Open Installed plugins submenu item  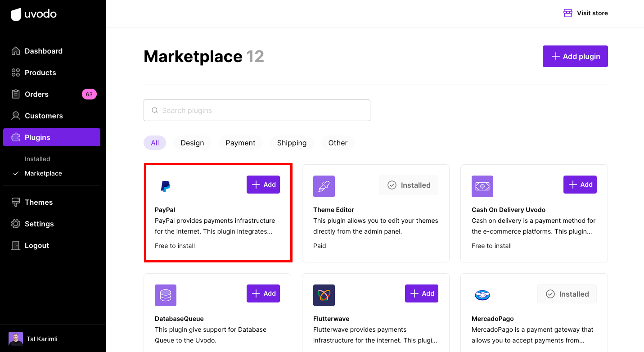point(37,159)
